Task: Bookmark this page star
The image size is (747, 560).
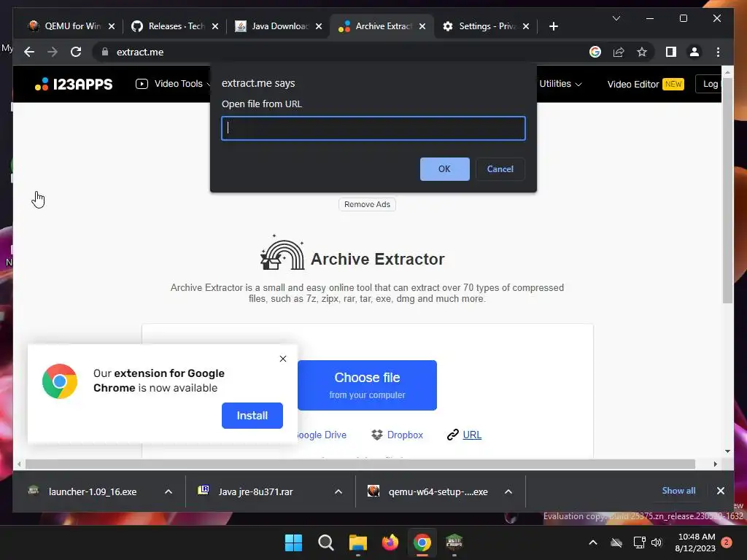Action: [642, 52]
